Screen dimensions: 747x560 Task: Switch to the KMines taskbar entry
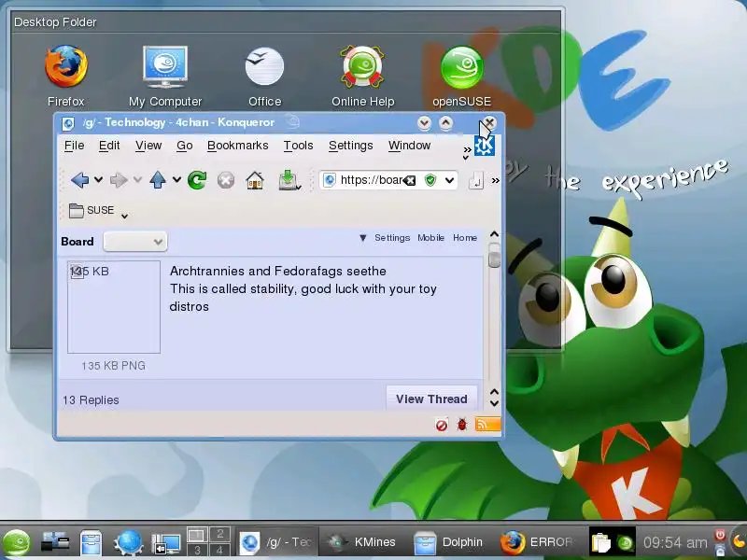point(363,542)
